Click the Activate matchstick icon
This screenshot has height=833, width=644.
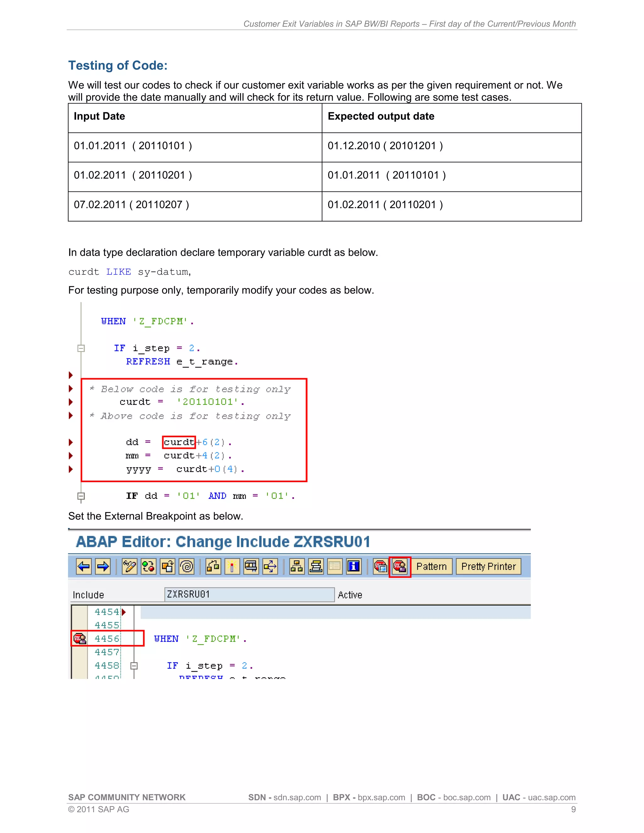click(x=232, y=566)
